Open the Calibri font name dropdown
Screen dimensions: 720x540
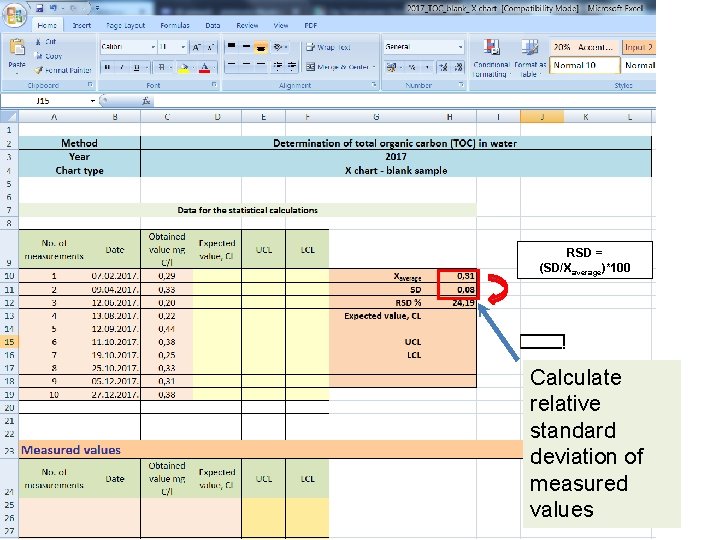[153, 47]
